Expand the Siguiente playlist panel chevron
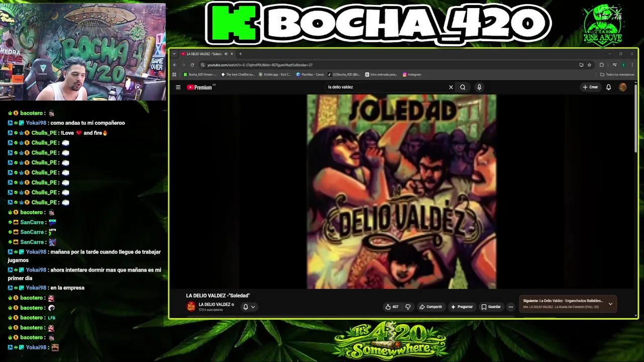 pyautogui.click(x=610, y=304)
